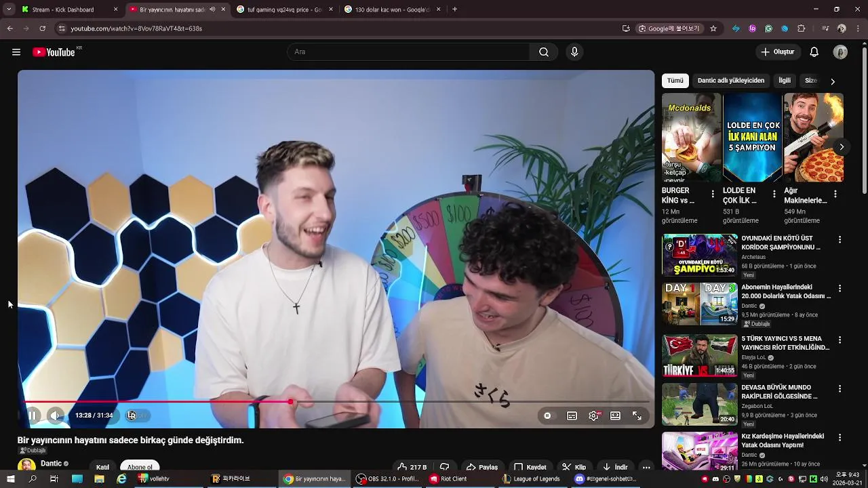Open options menu for LOLDE EN ÇOK İLK Short
The height and width of the screenshot is (488, 868).
(x=774, y=194)
